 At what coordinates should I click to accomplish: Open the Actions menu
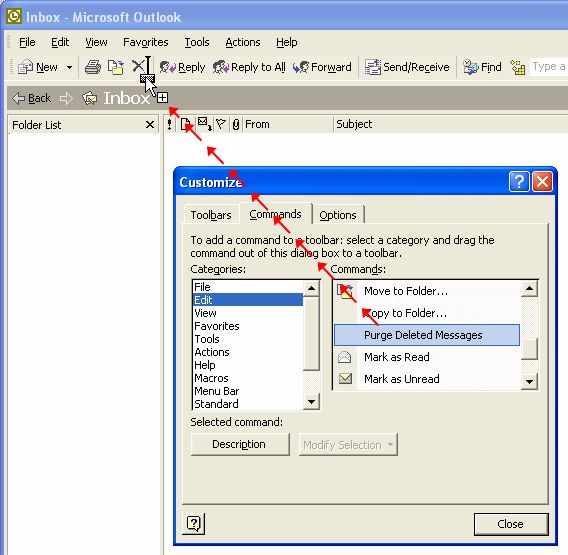click(x=243, y=42)
